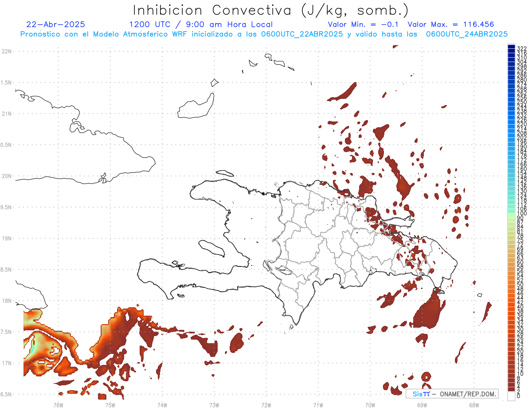532x411 pixels.
Task: Click the colorbar value label "322"
Action: pos(522,48)
